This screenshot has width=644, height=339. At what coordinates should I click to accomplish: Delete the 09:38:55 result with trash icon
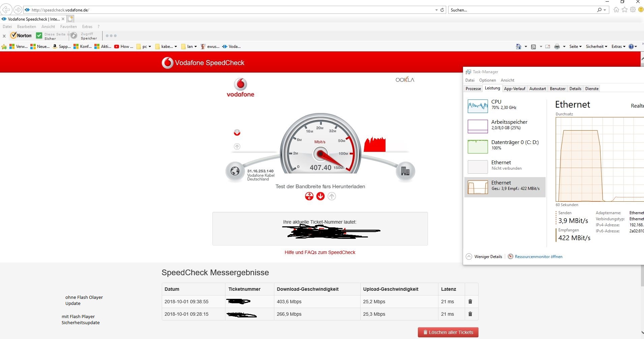tap(470, 302)
